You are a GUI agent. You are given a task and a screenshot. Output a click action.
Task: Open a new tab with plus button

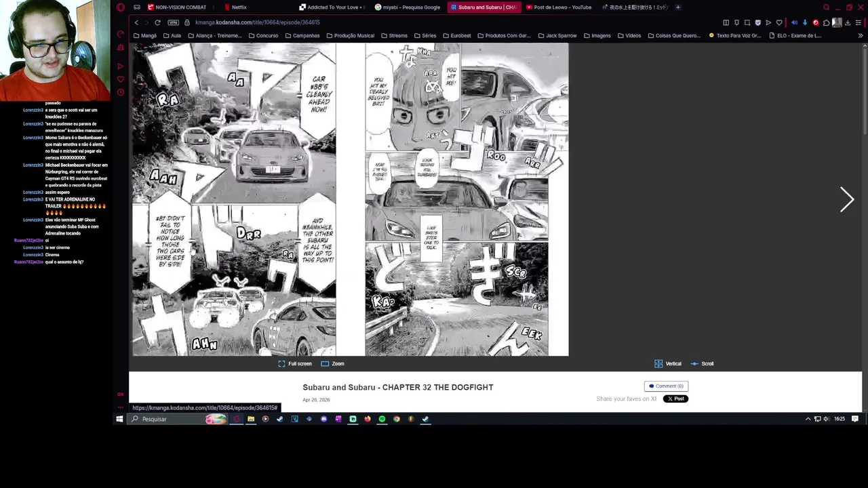coord(677,7)
